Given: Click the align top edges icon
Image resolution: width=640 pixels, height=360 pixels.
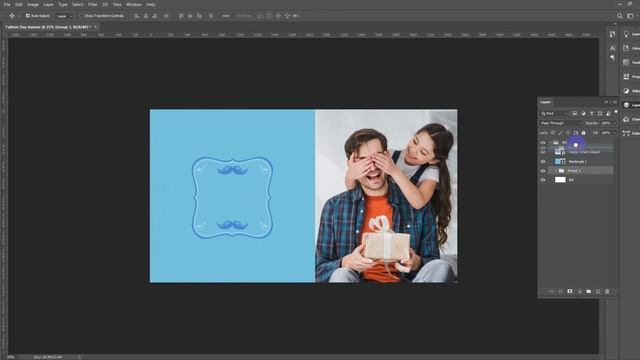Looking at the screenshot, I should [x=181, y=16].
